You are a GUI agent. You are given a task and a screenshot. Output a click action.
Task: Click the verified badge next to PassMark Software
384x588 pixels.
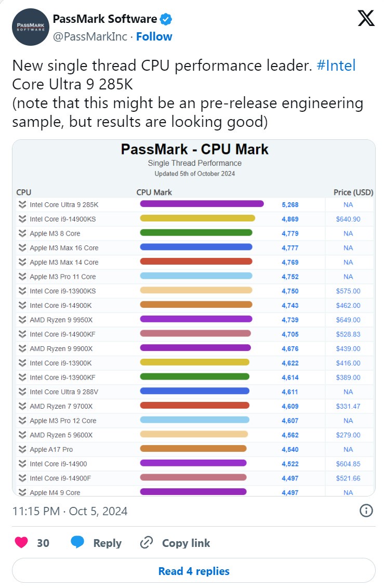coord(166,20)
